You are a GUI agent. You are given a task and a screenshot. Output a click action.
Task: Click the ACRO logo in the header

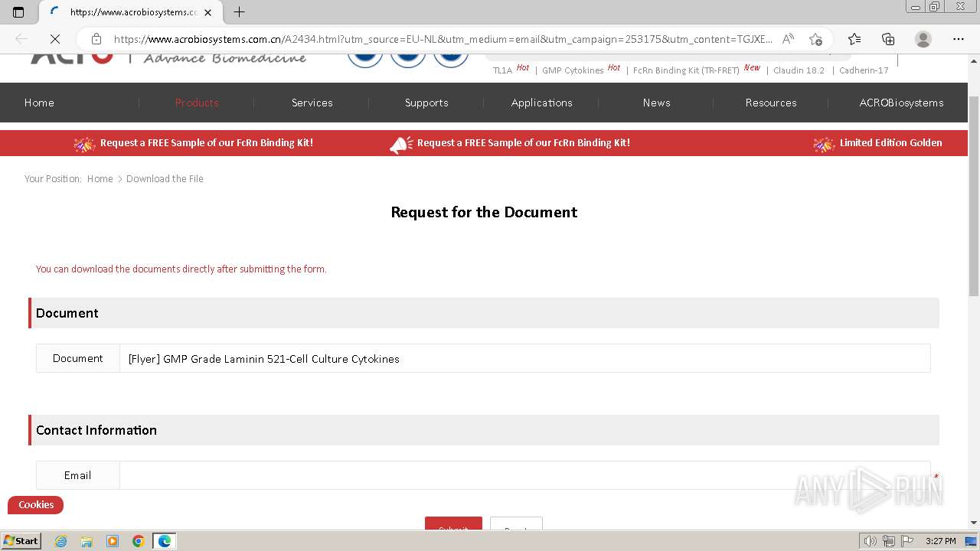(72, 58)
